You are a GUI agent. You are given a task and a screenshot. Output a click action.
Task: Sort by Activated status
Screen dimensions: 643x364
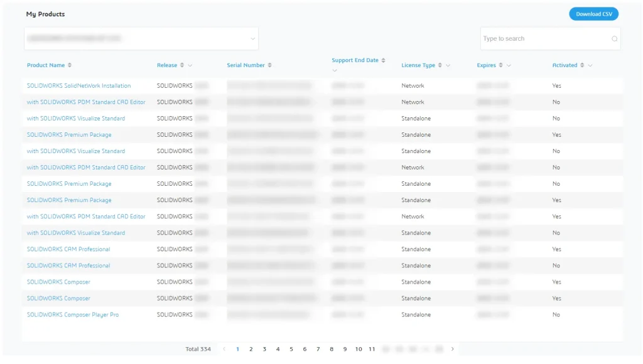(582, 65)
